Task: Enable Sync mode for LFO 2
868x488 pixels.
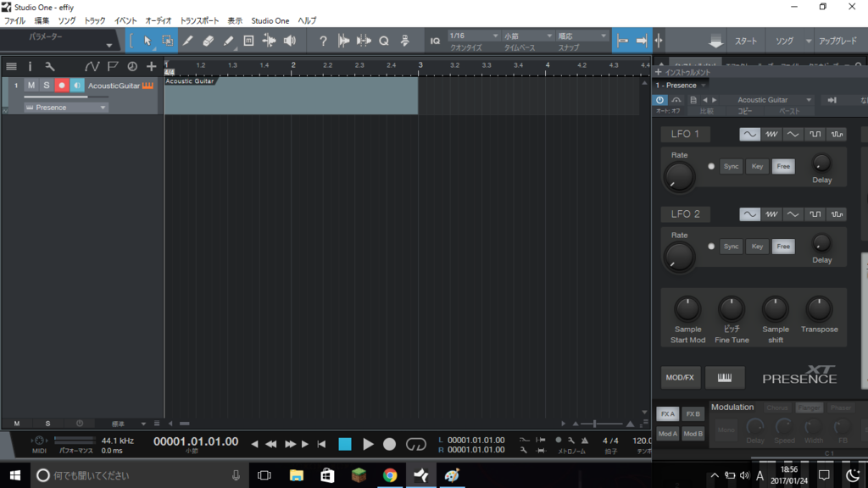Action: pos(731,247)
